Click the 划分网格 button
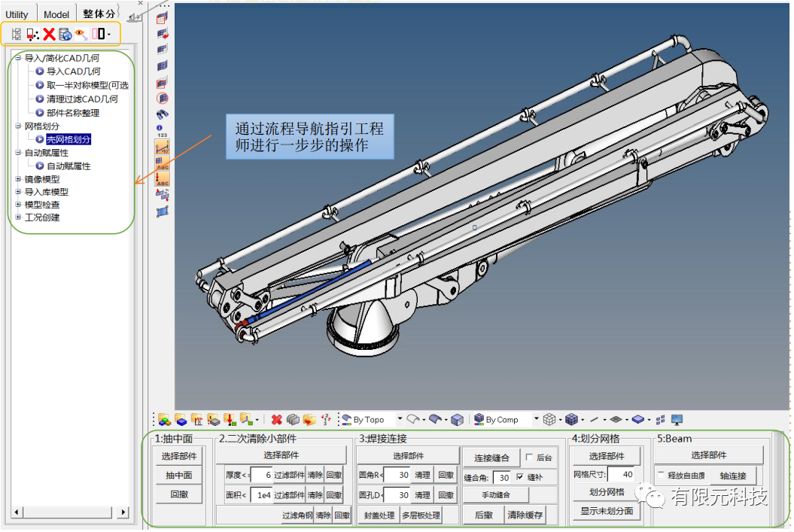 606,492
